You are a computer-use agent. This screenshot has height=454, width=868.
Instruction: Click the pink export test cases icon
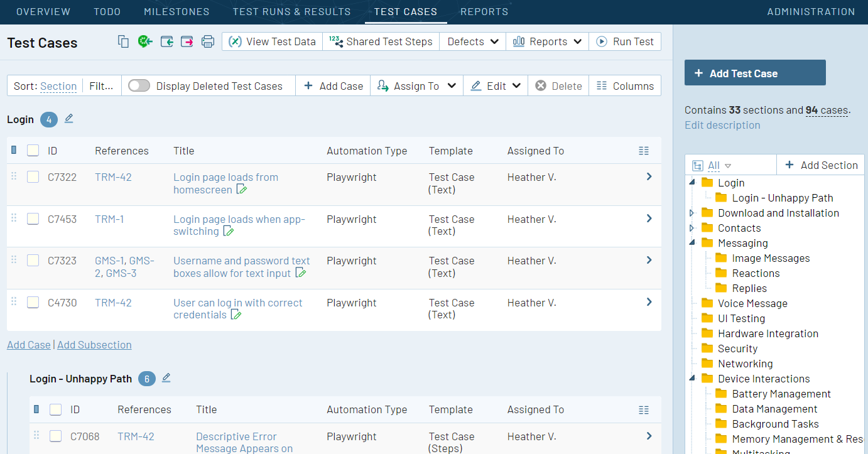click(188, 41)
